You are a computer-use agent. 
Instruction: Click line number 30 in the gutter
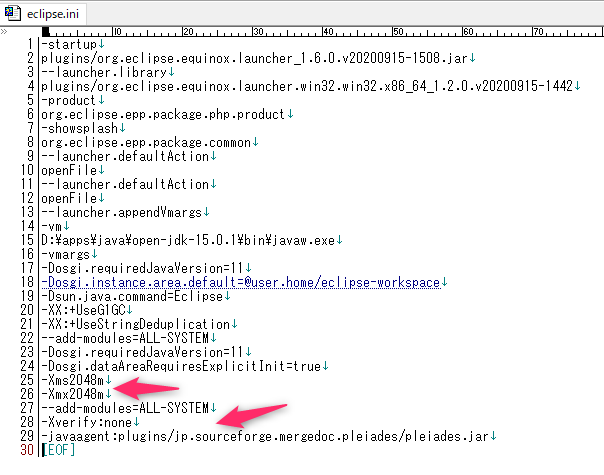[27, 450]
